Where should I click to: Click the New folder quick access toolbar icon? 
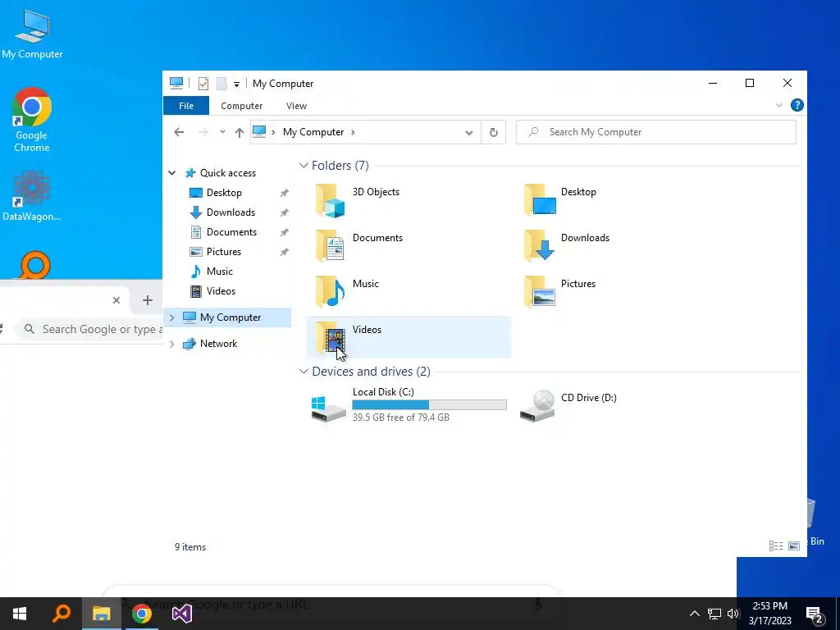[221, 84]
